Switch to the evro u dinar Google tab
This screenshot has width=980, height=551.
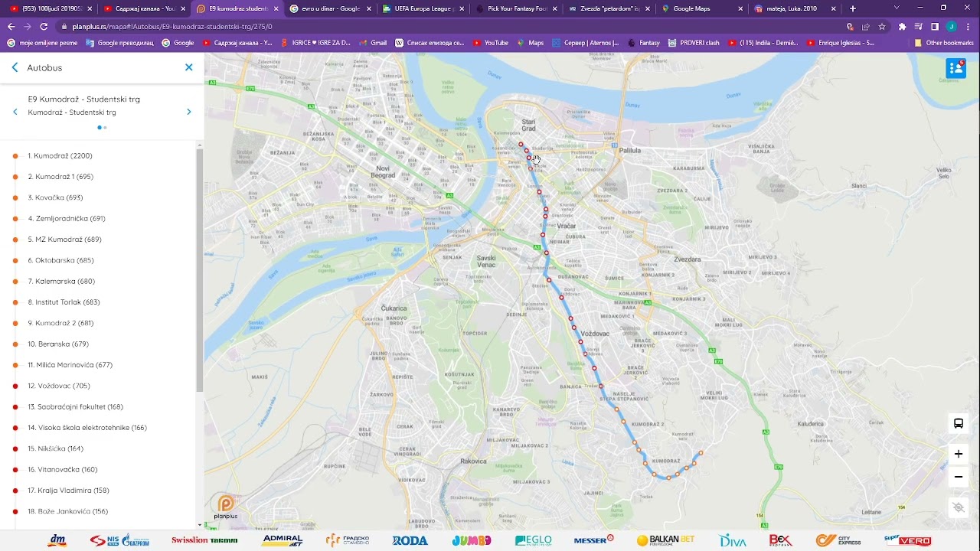click(x=331, y=8)
